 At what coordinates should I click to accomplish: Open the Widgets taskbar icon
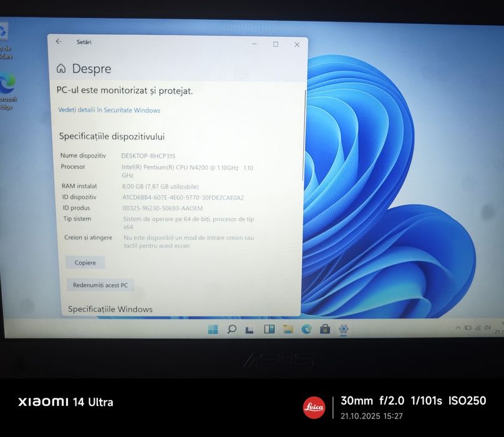[x=269, y=329]
